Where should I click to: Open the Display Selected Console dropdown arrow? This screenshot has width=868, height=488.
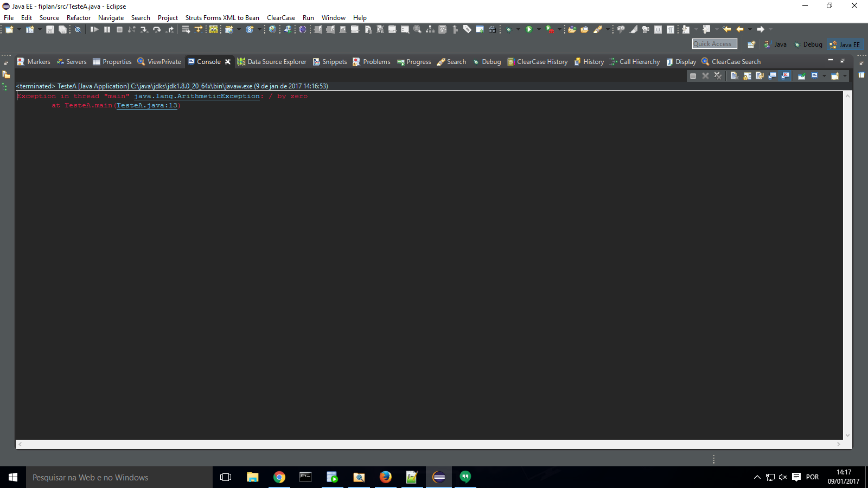pos(824,76)
